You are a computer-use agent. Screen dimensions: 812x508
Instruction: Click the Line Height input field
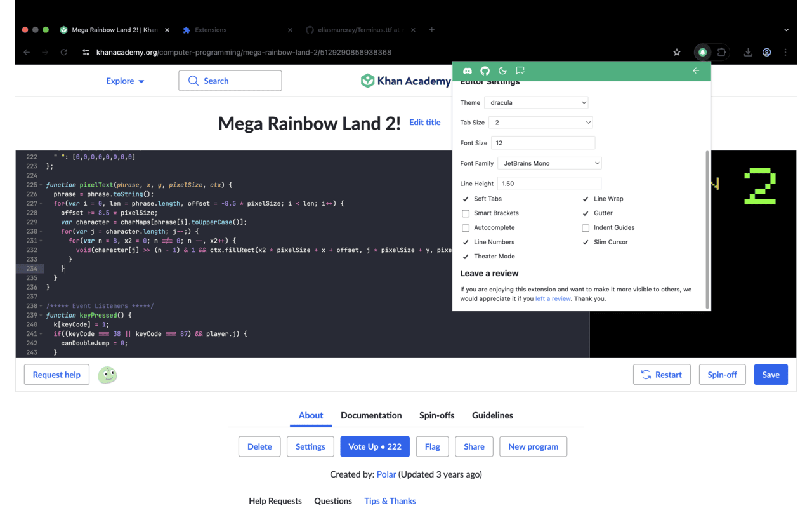[x=549, y=184]
